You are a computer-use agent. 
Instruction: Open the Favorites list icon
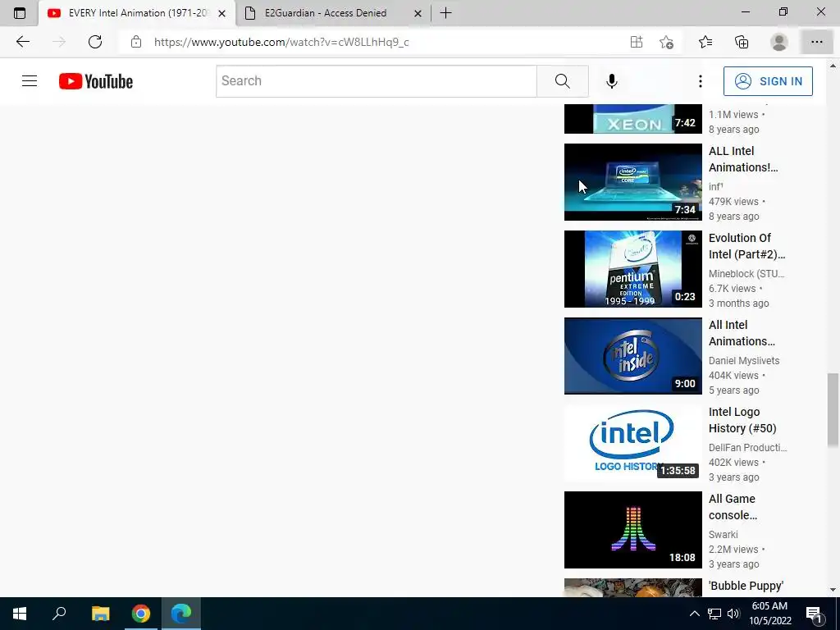pyautogui.click(x=705, y=42)
